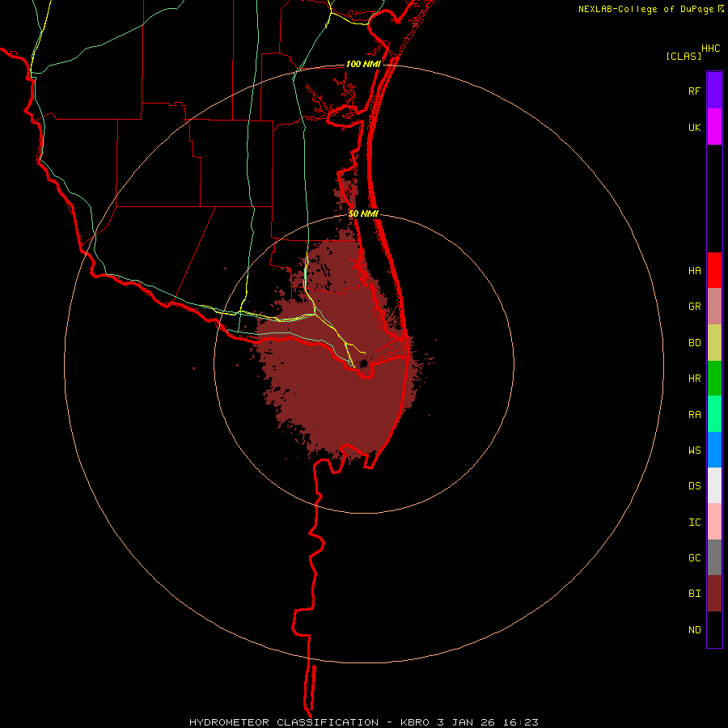Click the IC pink legend swatch
Viewport: 728px width, 728px height.
click(x=714, y=522)
